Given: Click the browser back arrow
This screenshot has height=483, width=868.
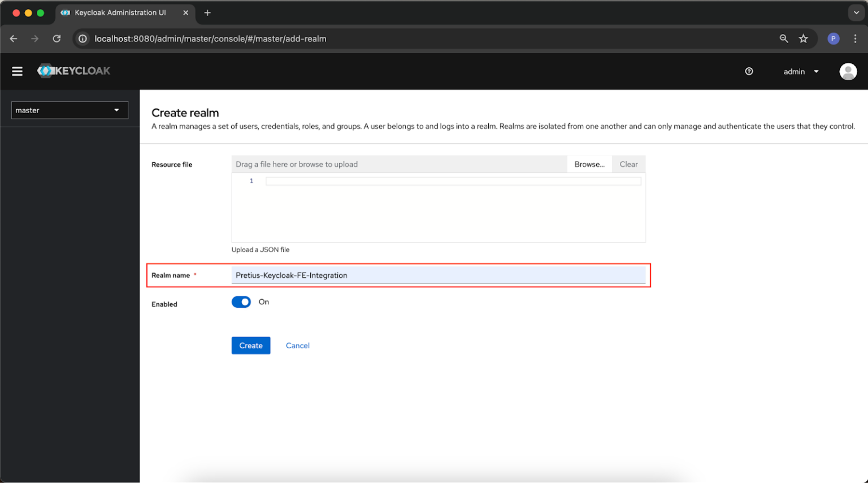Looking at the screenshot, I should click(14, 38).
